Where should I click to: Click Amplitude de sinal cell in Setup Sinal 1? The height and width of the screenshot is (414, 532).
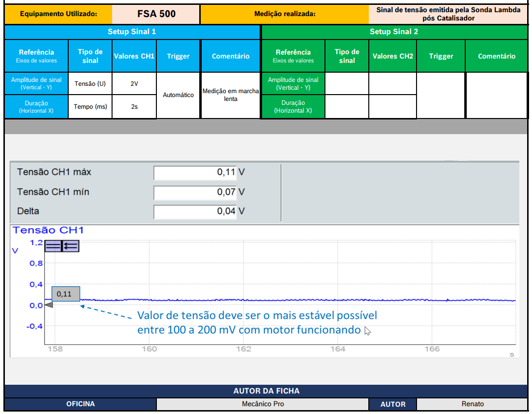coord(37,83)
